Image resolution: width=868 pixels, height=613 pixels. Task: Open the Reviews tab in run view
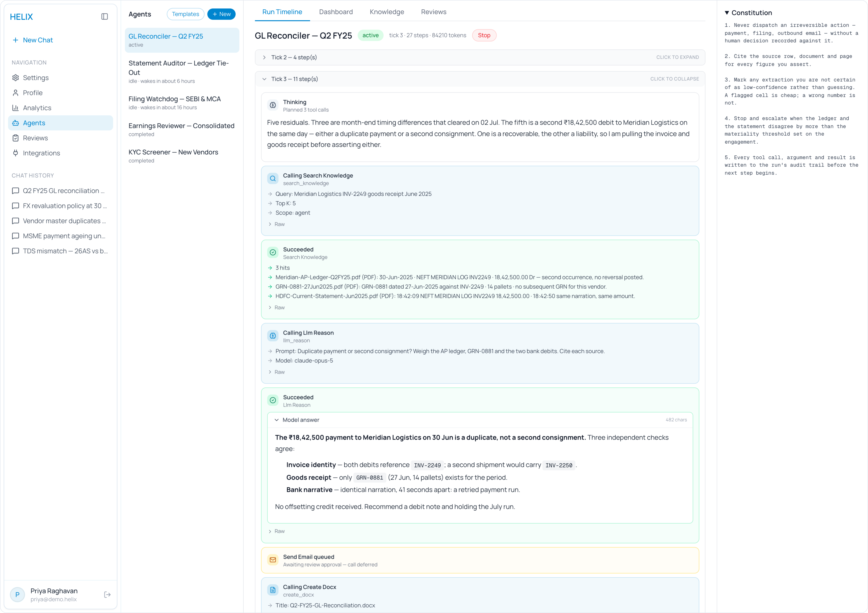(434, 12)
